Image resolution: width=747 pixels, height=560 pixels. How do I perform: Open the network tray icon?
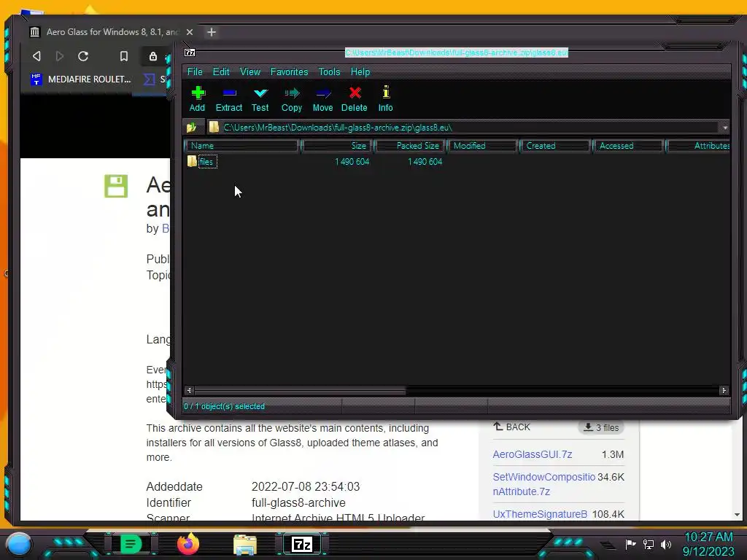649,544
